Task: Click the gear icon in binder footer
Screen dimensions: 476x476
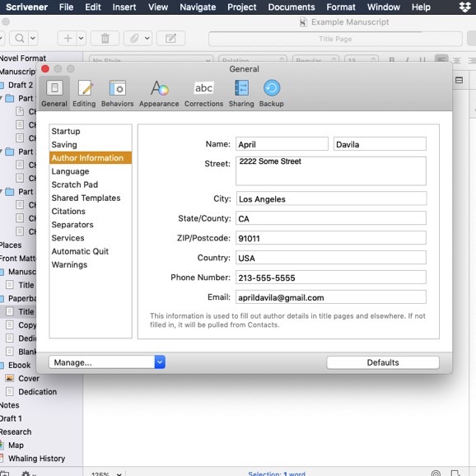Action: point(26,474)
